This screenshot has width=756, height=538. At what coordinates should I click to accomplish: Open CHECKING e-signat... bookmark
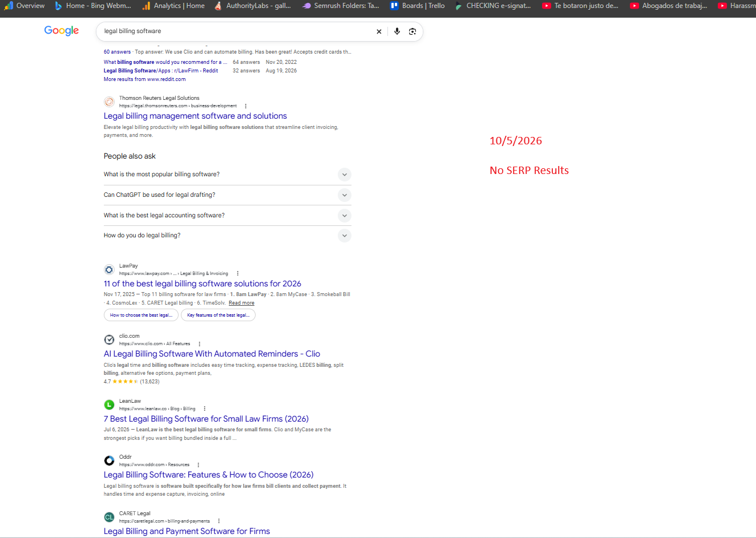click(494, 6)
